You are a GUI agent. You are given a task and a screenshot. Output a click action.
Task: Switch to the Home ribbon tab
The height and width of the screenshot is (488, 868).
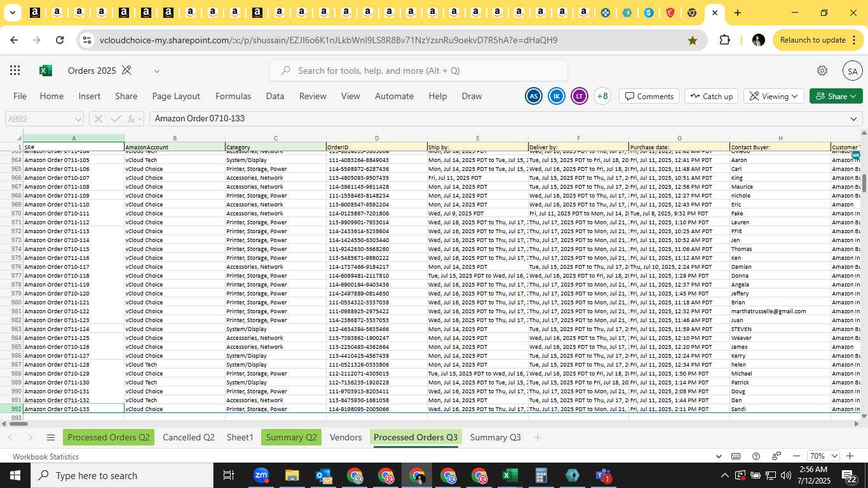51,96
